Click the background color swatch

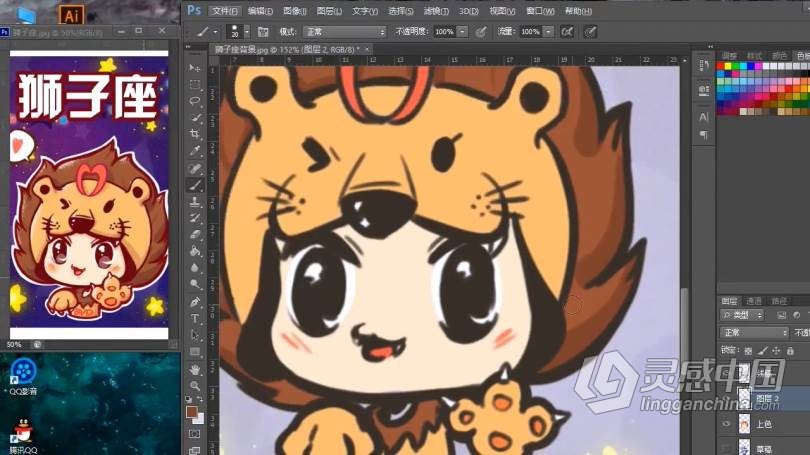click(x=200, y=419)
